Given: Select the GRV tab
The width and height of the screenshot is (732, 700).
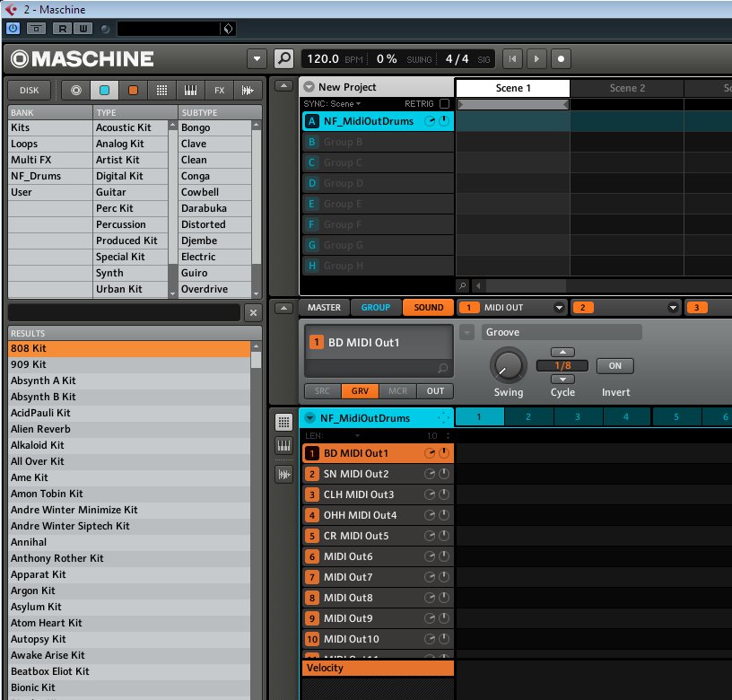Looking at the screenshot, I should (x=360, y=391).
